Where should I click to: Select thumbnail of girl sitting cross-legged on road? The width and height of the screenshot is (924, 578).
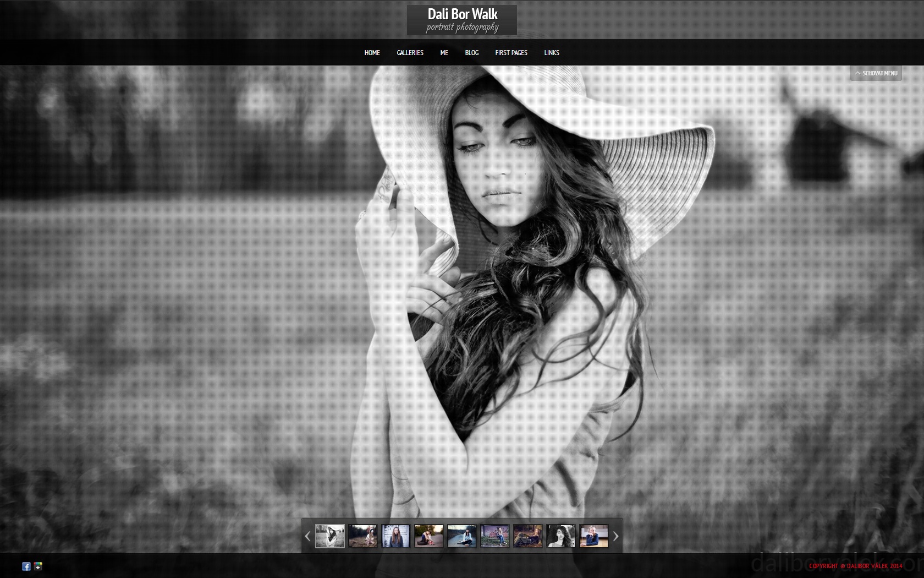click(x=462, y=536)
